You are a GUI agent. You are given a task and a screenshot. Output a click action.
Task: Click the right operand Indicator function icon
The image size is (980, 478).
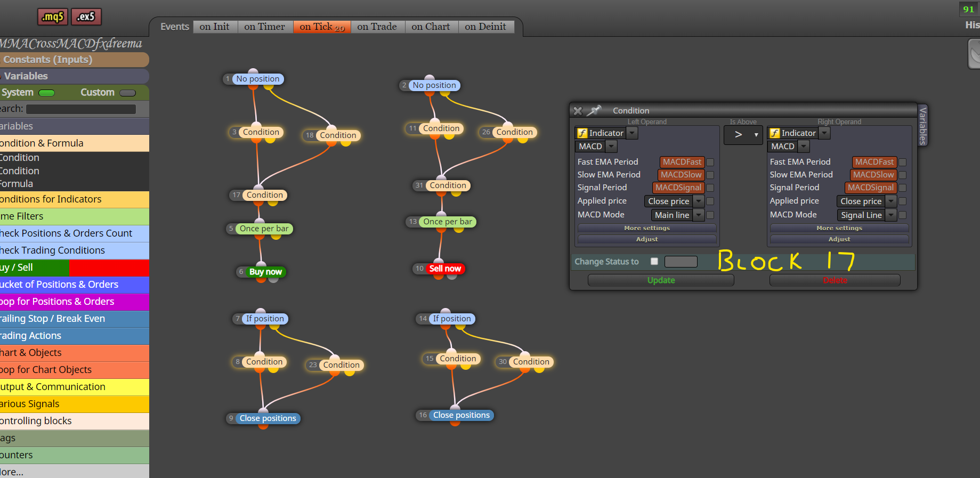(x=774, y=133)
